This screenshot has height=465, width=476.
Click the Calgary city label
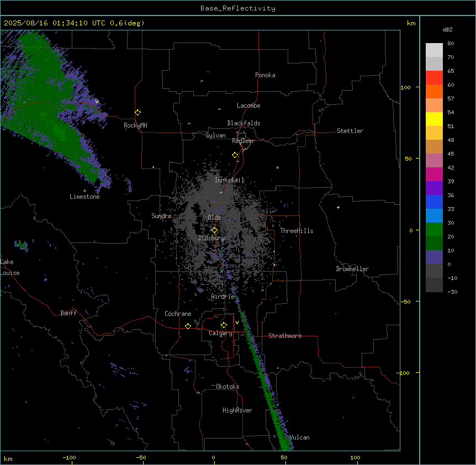(220, 333)
